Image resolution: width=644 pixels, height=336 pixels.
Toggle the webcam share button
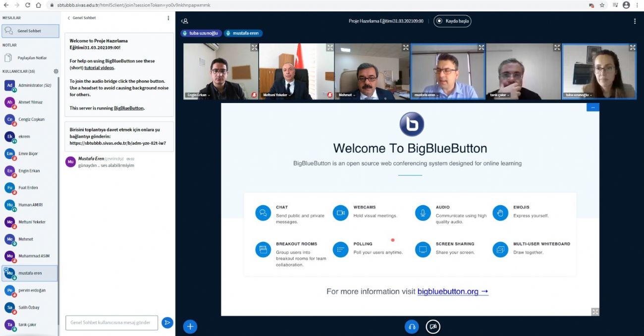coord(433,327)
